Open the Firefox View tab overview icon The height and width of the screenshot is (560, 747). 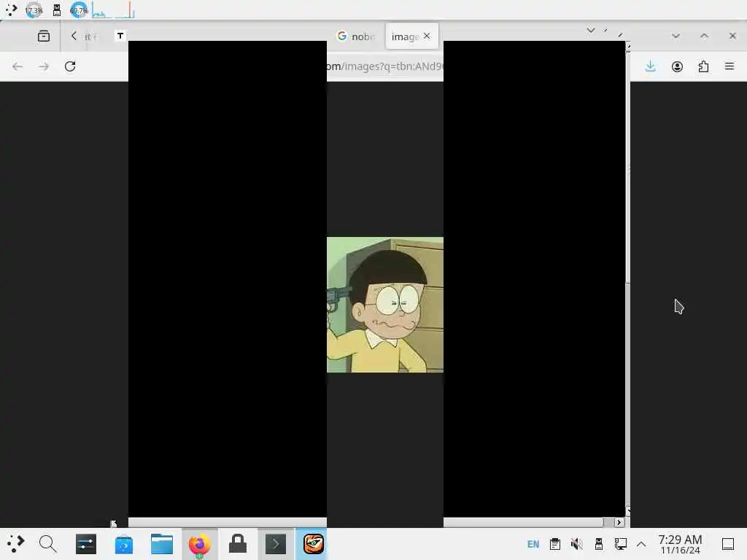(43, 36)
